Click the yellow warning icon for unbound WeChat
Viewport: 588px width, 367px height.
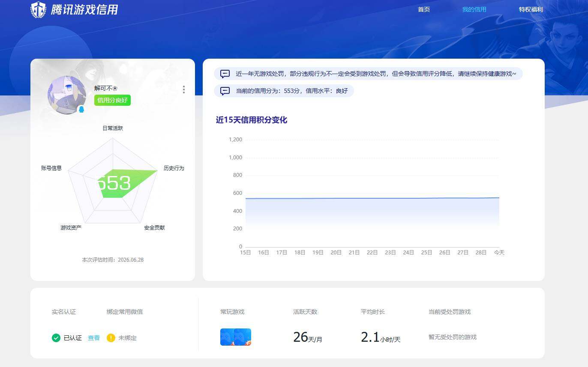click(111, 338)
